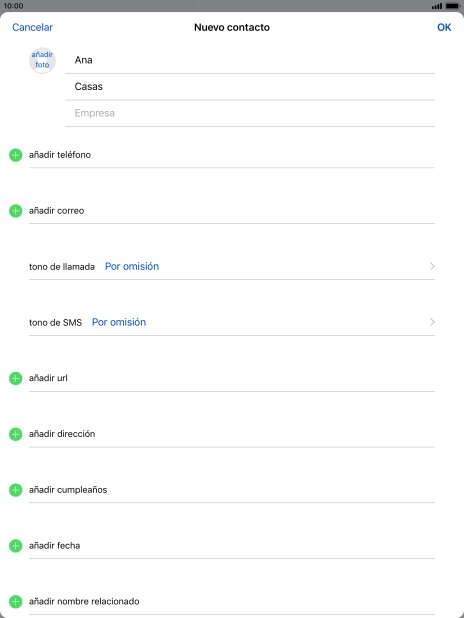
Task: Tap the green plus beside añadir teléfono
Action: (15, 155)
